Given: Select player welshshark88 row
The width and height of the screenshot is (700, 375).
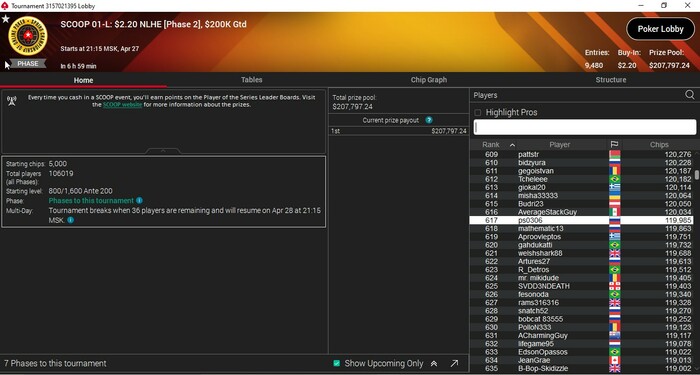Looking at the screenshot, I should pos(581,253).
